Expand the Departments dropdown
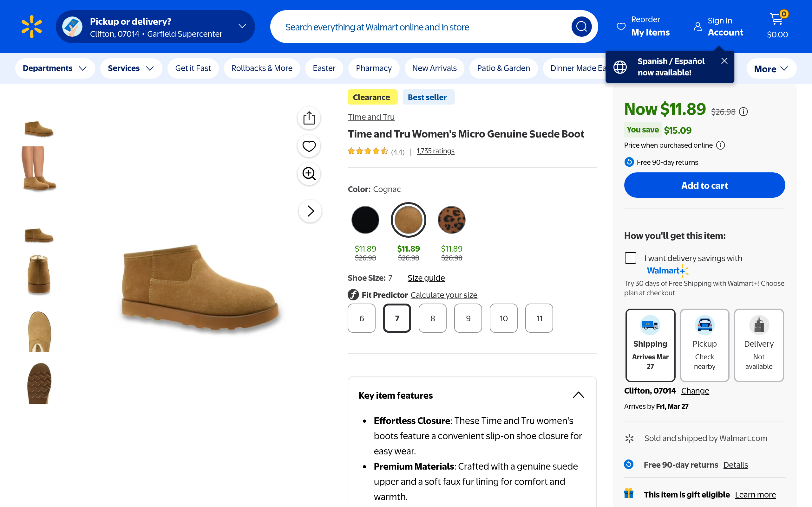This screenshot has height=507, width=812. point(55,68)
